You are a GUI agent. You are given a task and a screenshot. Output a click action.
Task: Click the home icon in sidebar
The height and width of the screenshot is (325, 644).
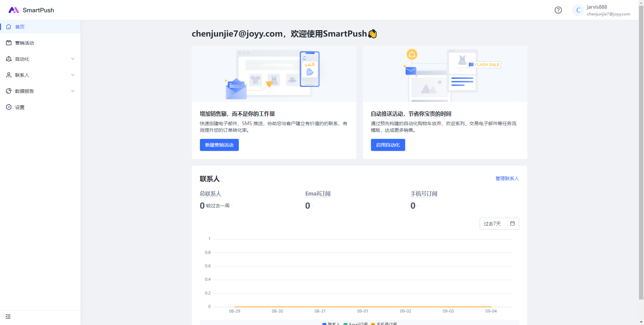9,27
